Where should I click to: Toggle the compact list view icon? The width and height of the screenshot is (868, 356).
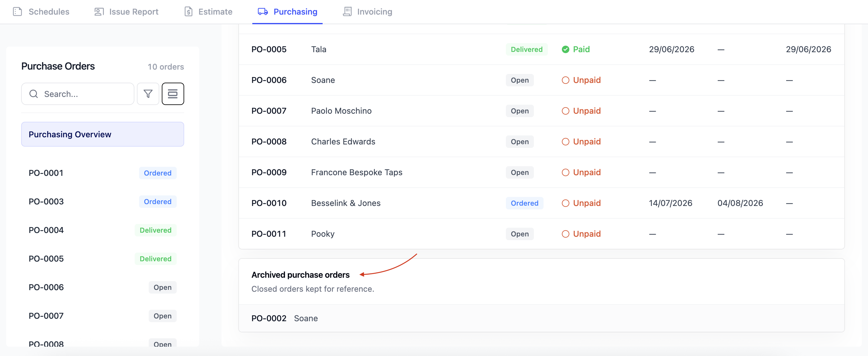(173, 94)
